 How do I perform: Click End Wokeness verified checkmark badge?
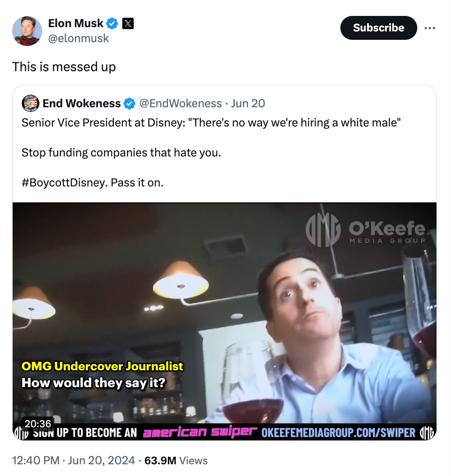[129, 104]
